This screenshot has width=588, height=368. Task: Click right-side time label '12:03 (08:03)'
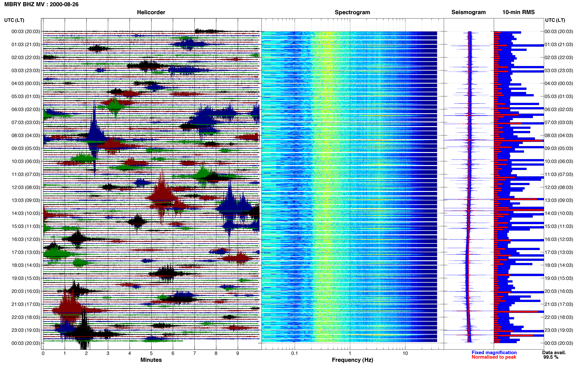(x=559, y=187)
